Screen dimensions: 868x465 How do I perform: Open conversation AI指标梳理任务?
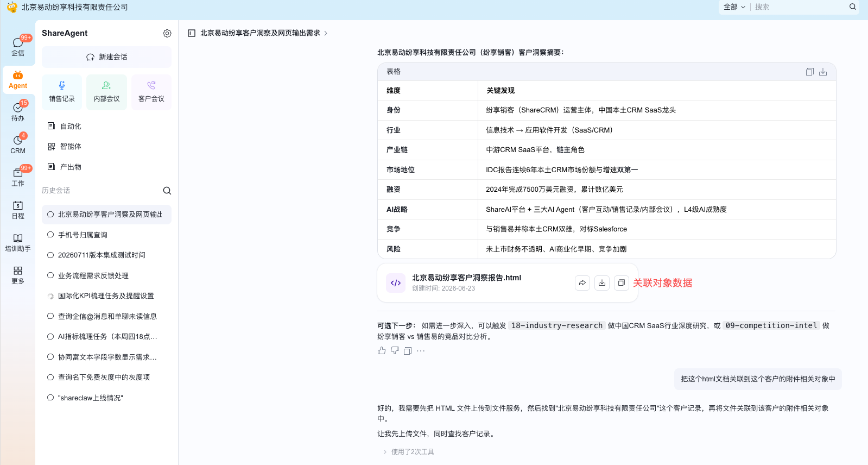[x=106, y=337]
